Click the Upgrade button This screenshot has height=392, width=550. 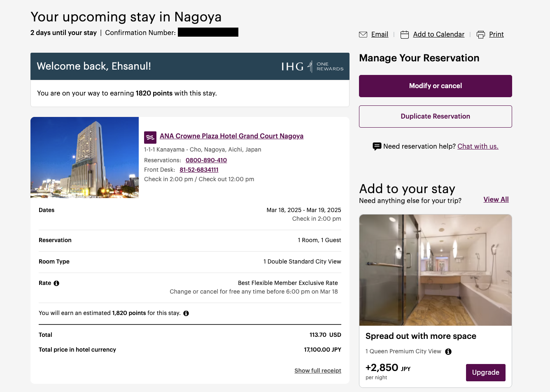tap(486, 373)
